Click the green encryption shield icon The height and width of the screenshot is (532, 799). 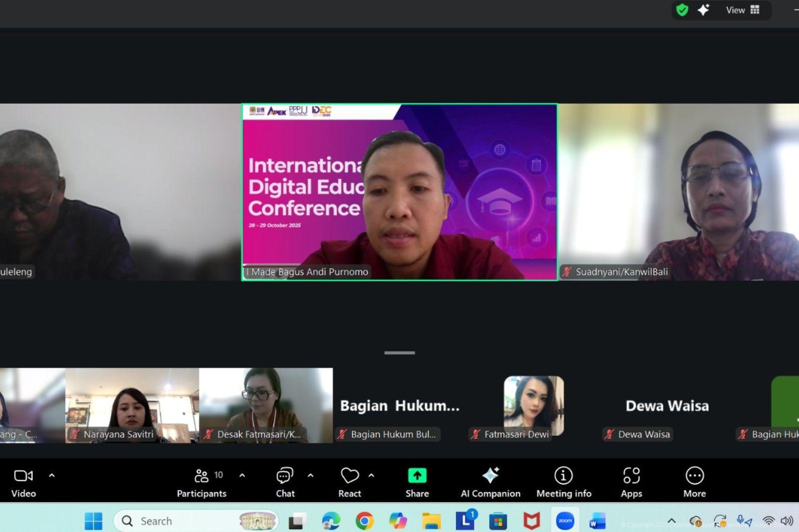(682, 10)
